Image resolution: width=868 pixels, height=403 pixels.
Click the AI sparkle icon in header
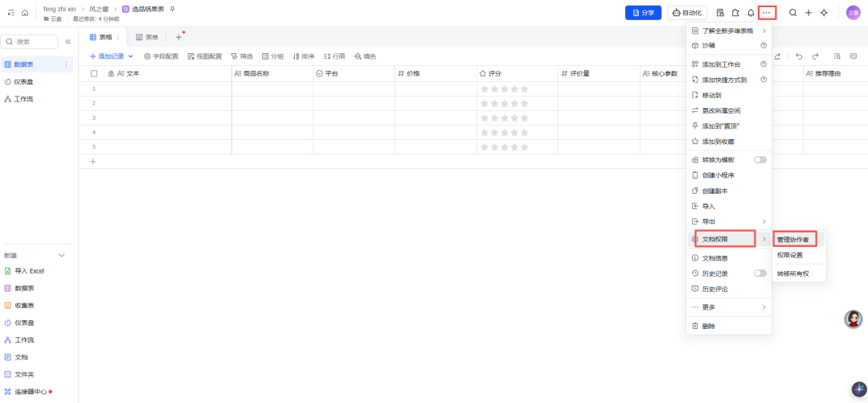tap(824, 13)
